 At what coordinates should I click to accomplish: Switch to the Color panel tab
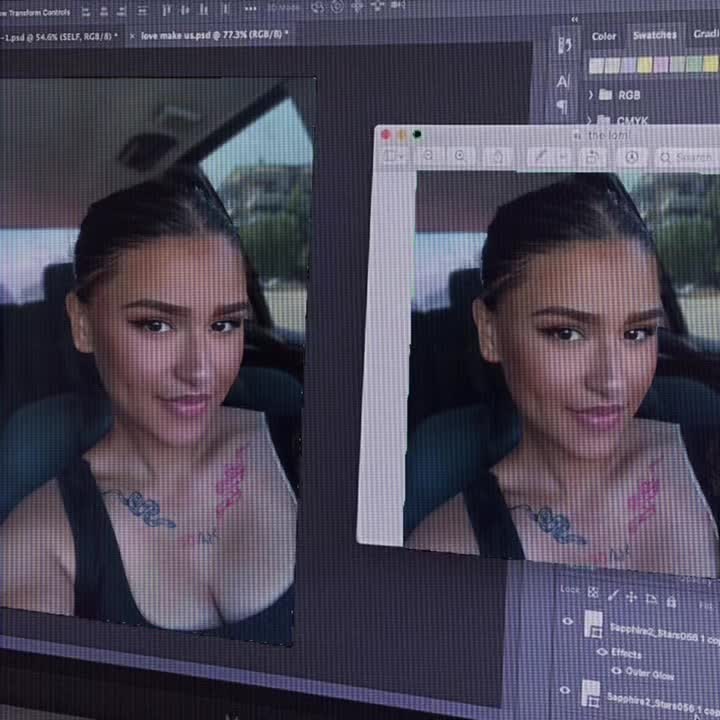pyautogui.click(x=604, y=36)
